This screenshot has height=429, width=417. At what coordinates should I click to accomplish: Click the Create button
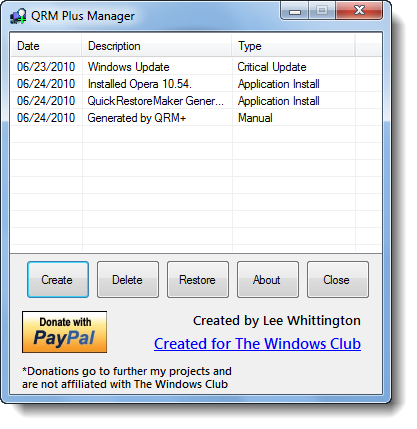[x=58, y=280]
